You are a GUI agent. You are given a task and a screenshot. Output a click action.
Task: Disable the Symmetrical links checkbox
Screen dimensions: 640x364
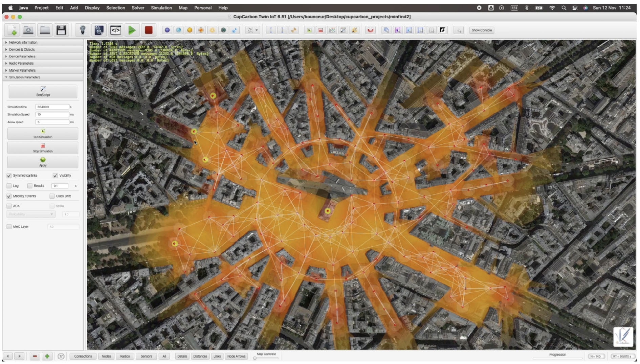click(x=9, y=176)
